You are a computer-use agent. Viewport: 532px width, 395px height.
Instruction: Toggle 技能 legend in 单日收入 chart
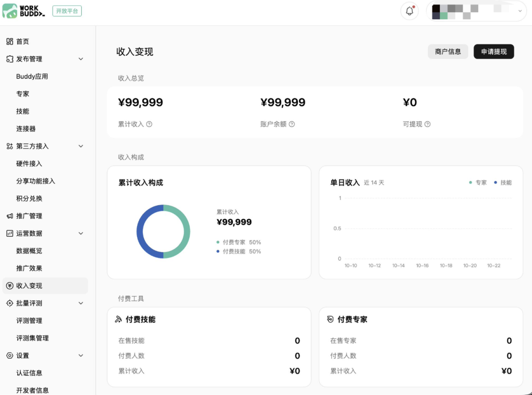(503, 183)
